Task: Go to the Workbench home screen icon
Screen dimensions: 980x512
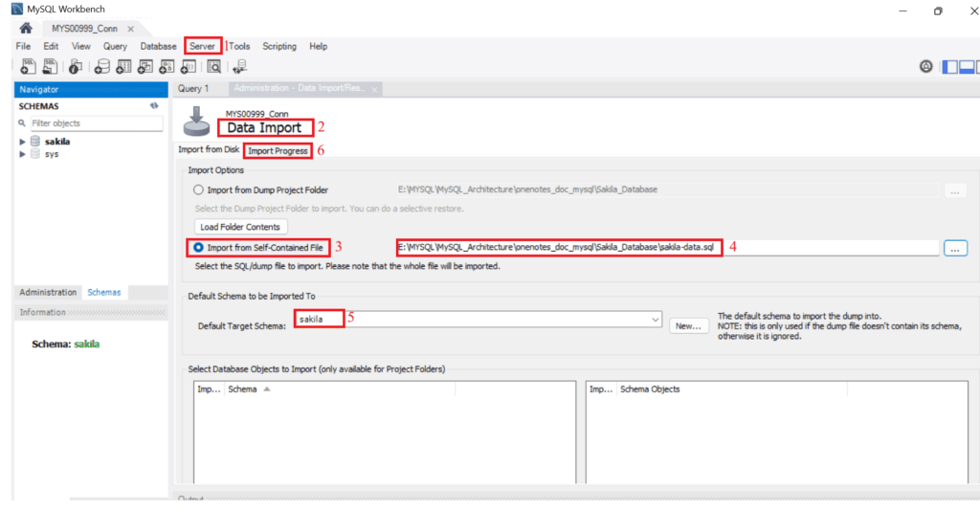Action: click(x=26, y=28)
